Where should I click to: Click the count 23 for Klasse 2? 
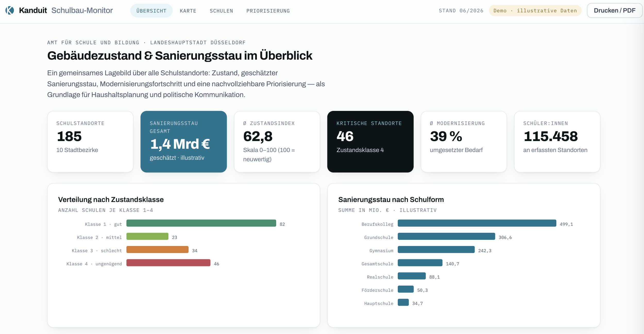click(175, 238)
